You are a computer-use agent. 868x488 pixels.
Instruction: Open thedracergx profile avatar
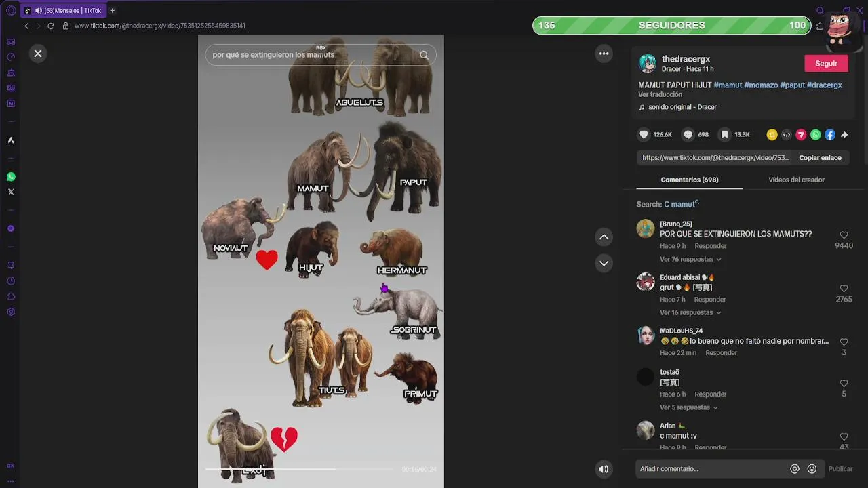[x=648, y=64]
